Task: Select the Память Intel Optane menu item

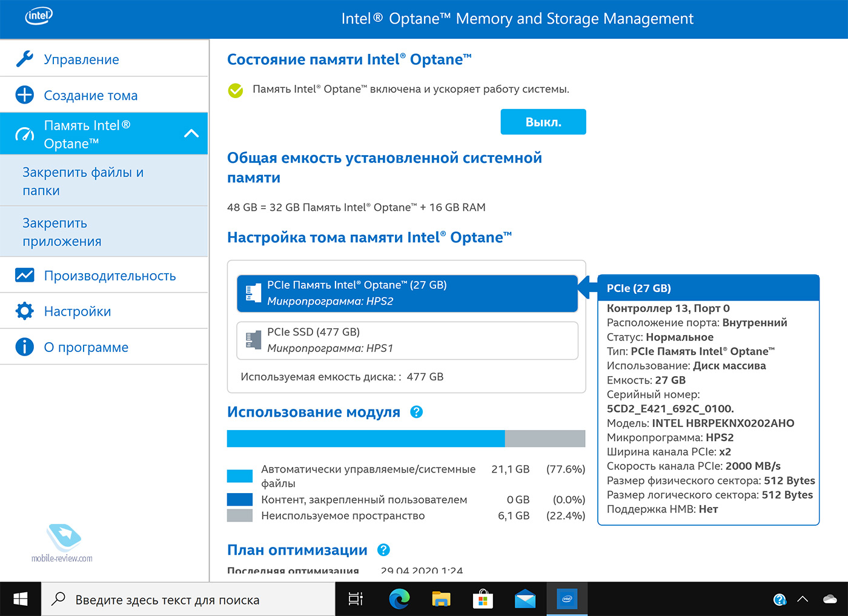Action: pyautogui.click(x=104, y=133)
